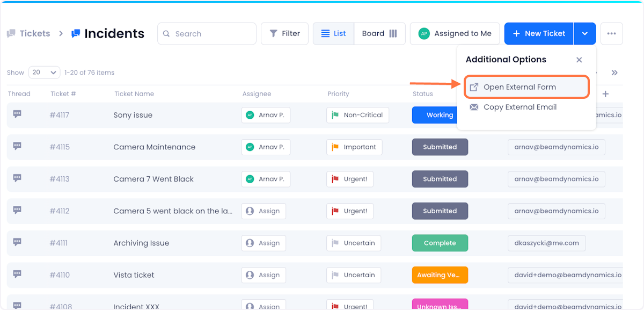
Task: Change Urgent priority on Camera 7 ticket
Action: tap(350, 179)
